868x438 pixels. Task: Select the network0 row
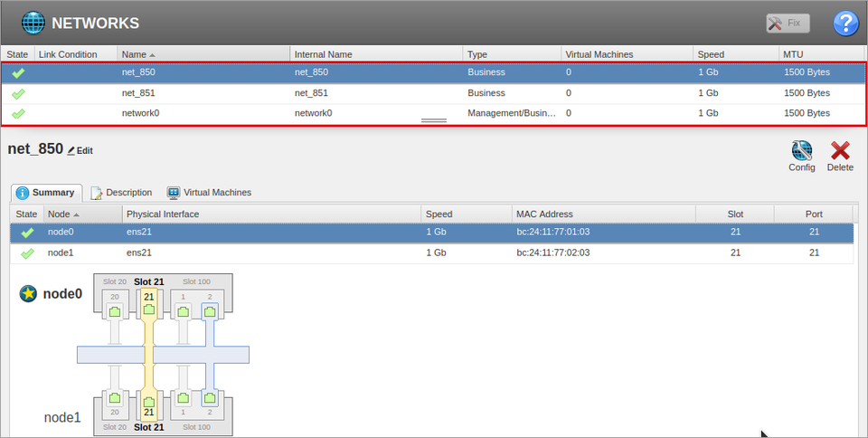433,113
